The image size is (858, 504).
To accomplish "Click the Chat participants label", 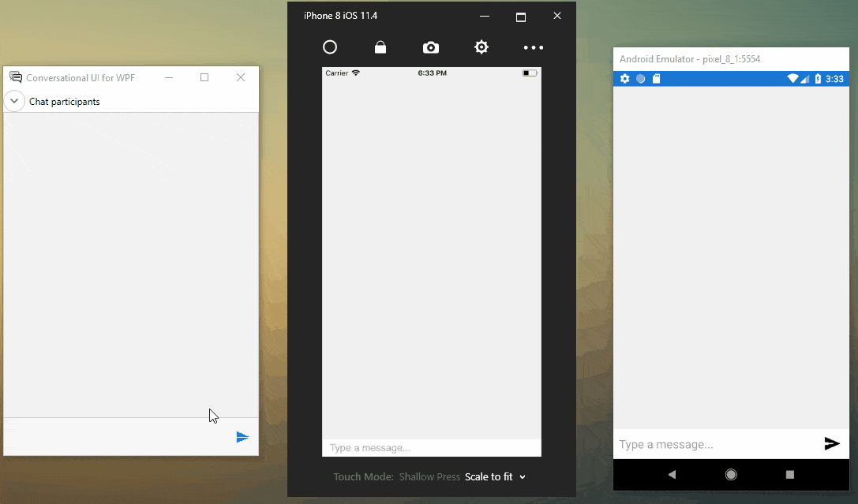I will pos(65,102).
